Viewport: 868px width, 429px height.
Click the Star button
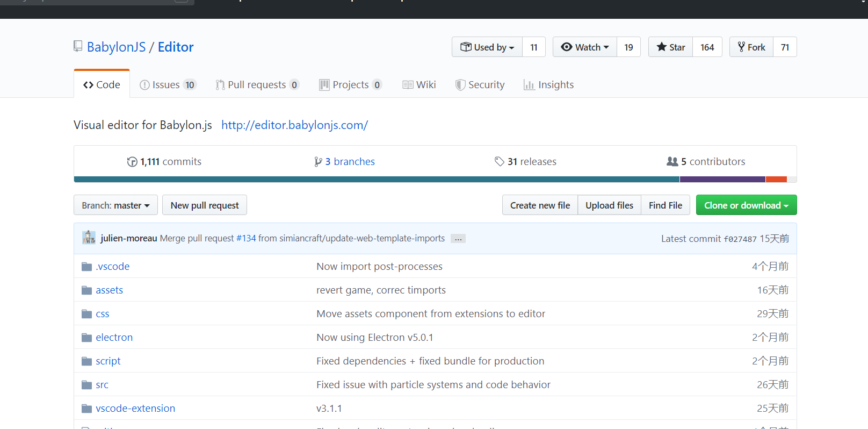pyautogui.click(x=671, y=47)
